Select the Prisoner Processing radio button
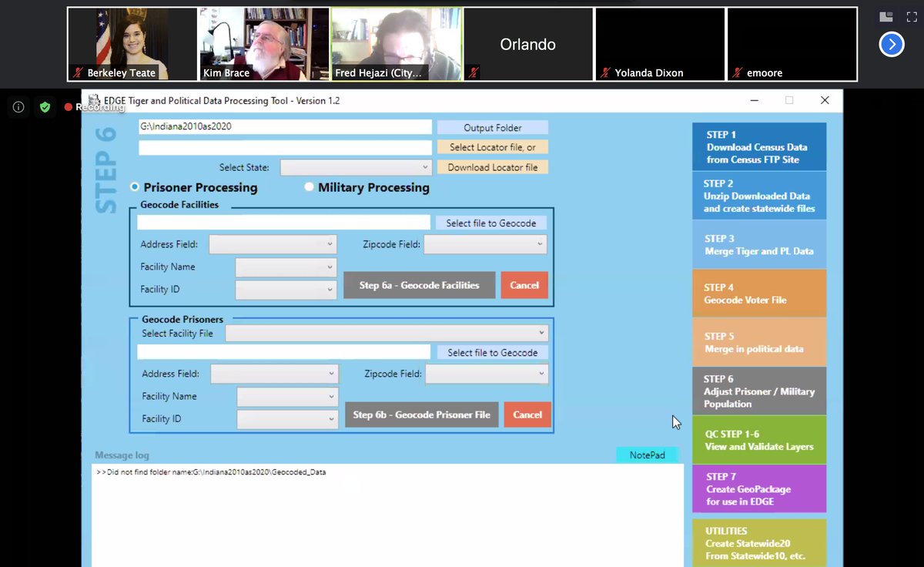The width and height of the screenshot is (924, 567). (x=135, y=186)
